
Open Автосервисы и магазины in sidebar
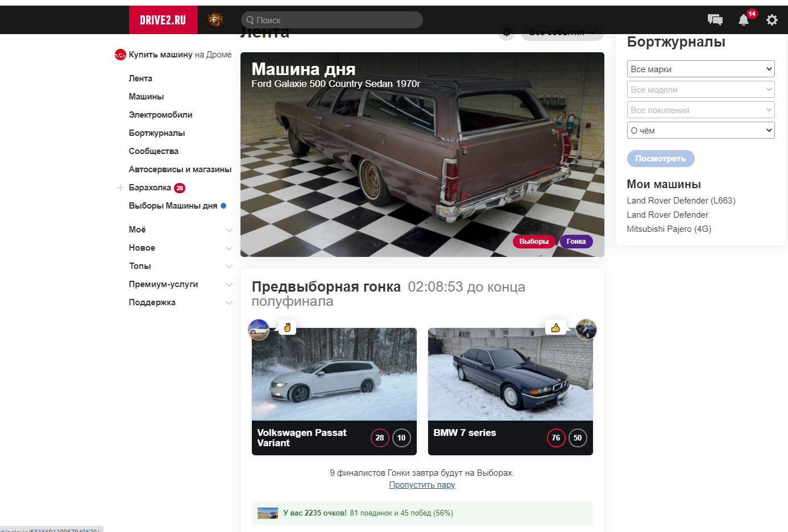click(x=180, y=169)
